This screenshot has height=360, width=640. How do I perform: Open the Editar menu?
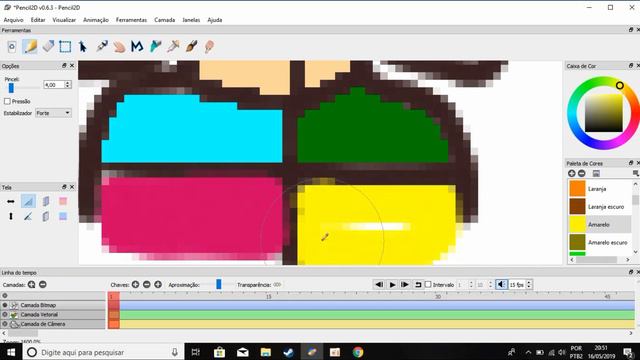click(x=38, y=20)
